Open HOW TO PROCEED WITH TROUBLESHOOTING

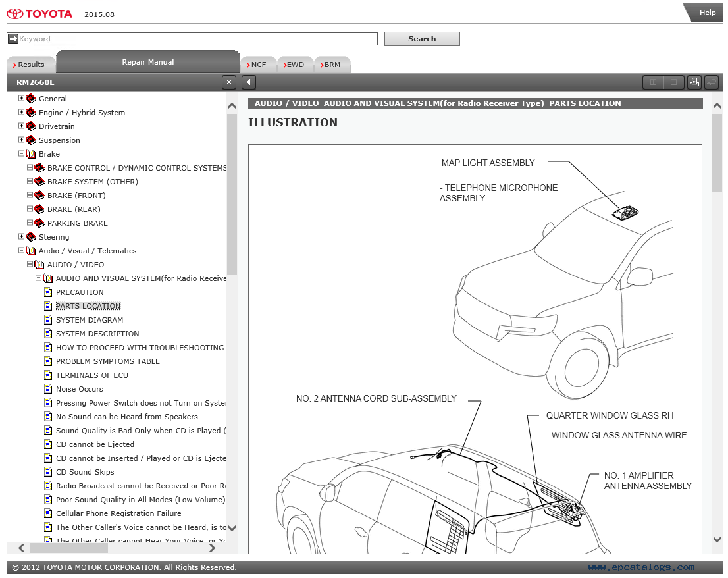click(x=140, y=348)
